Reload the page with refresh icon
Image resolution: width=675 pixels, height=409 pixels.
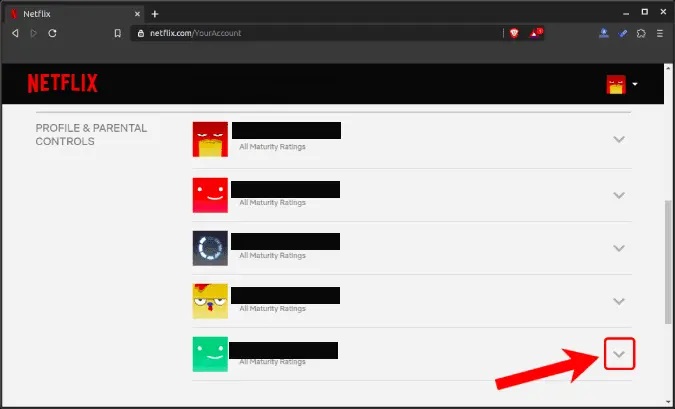[53, 33]
